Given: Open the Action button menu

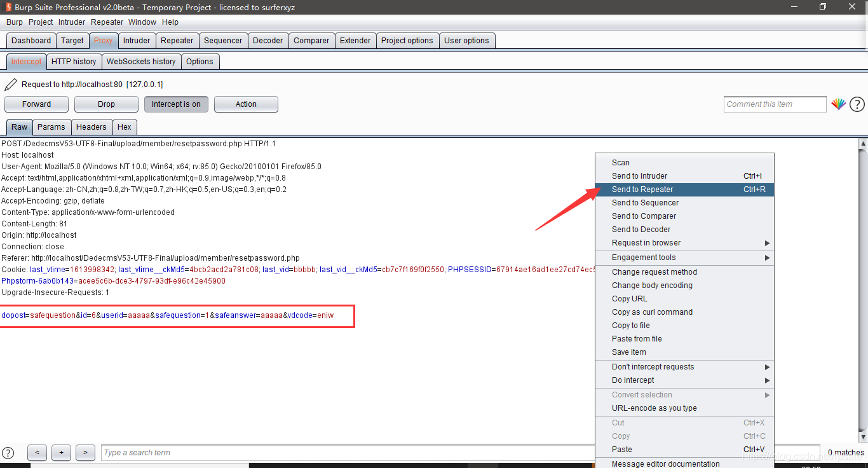Looking at the screenshot, I should point(246,104).
